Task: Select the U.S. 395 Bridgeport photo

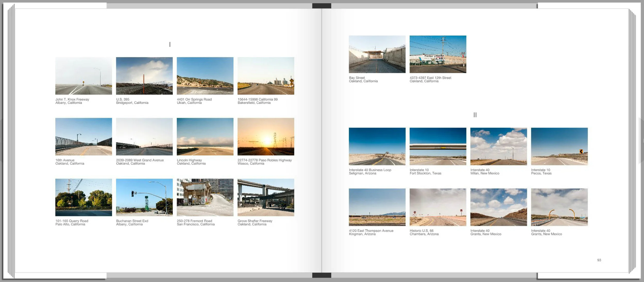Action: coord(144,76)
